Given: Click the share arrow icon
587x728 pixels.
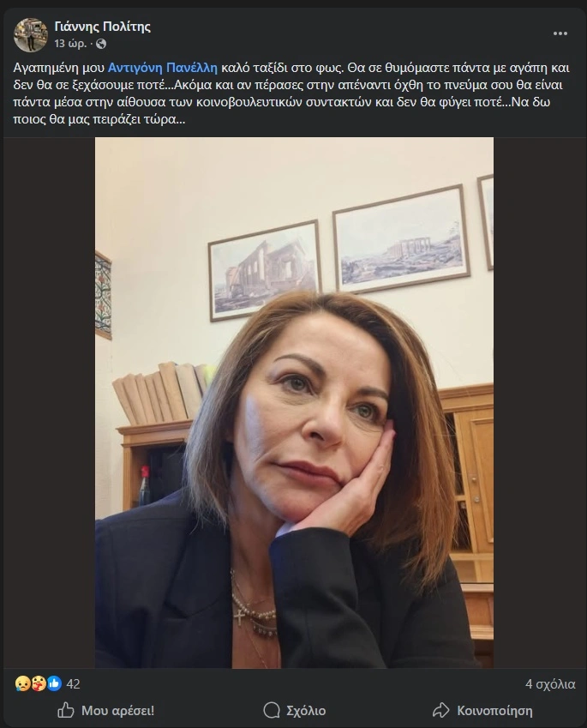Looking at the screenshot, I should [x=440, y=710].
